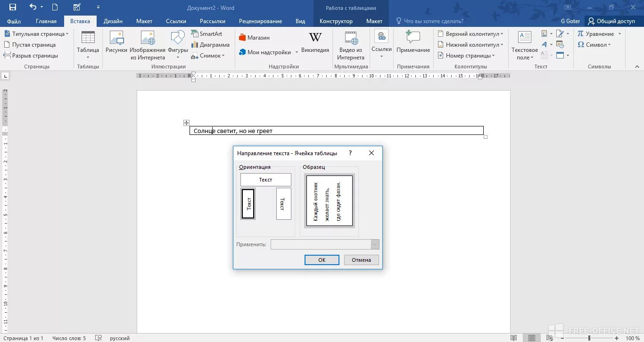Viewport: 644px width, 342px height.
Task: Switch to Home (Главная) tab
Action: [46, 21]
